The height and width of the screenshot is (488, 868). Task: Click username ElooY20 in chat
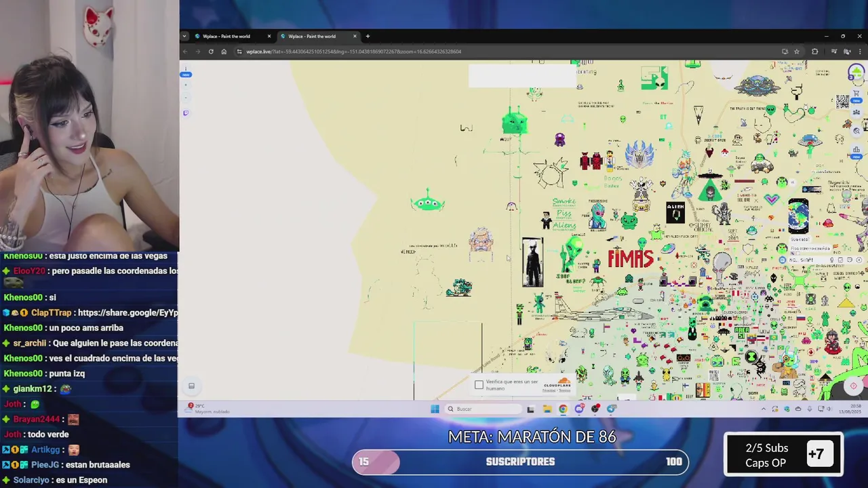[29, 270]
